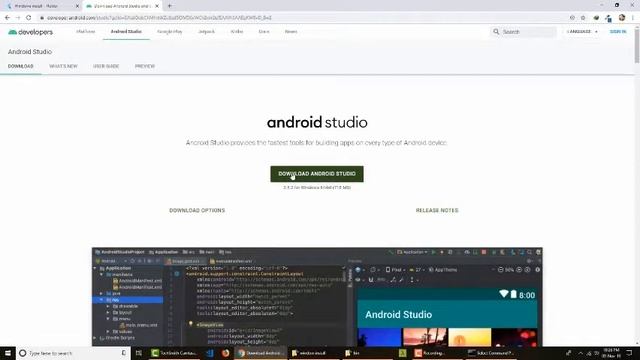Image resolution: width=640 pixels, height=360 pixels.
Task: Open the Language dropdown
Action: [582, 31]
